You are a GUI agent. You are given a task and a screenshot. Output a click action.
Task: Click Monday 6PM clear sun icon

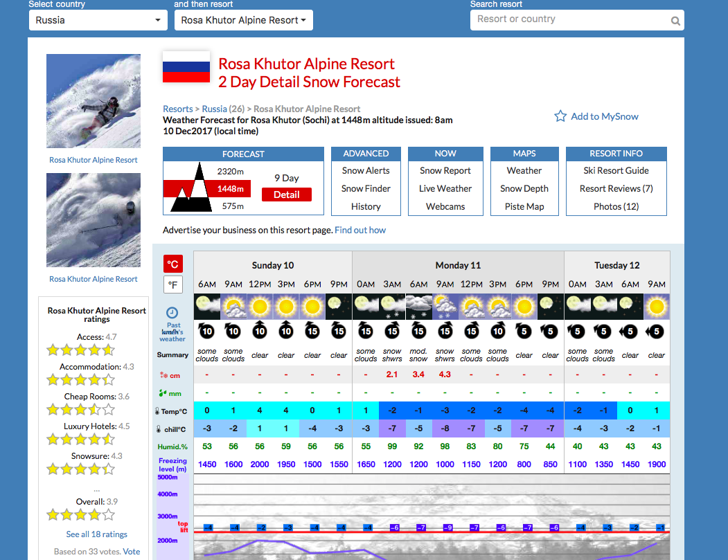click(524, 306)
